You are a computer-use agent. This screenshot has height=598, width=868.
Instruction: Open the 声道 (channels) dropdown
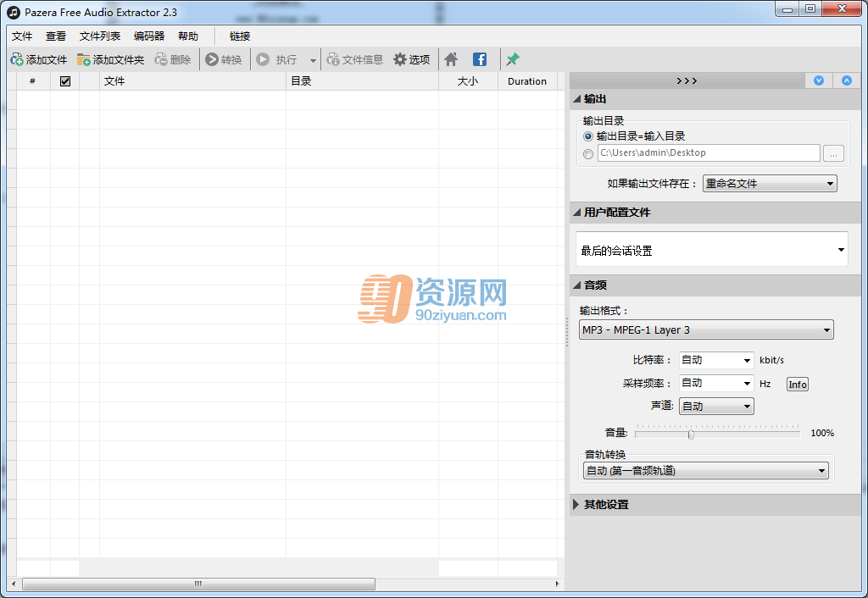tap(716, 406)
